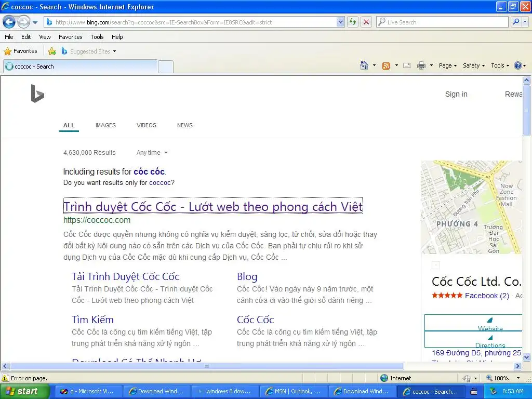Viewport: 532px width, 399px height.
Task: Expand the Print dropdown arrow
Action: click(431, 65)
